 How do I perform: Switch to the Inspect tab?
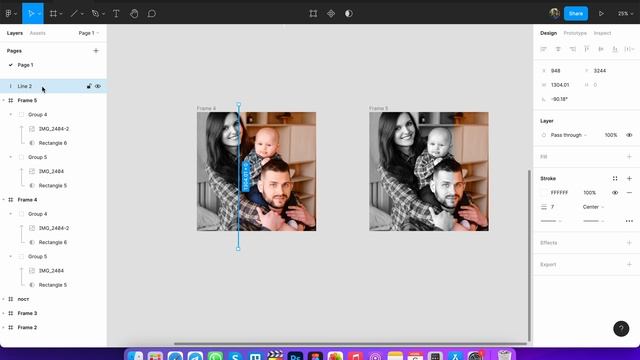602,33
